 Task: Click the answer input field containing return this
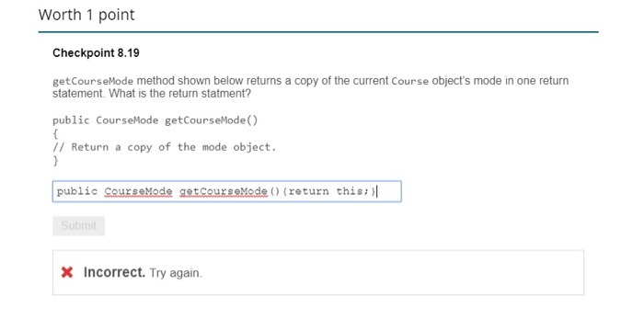pos(226,191)
